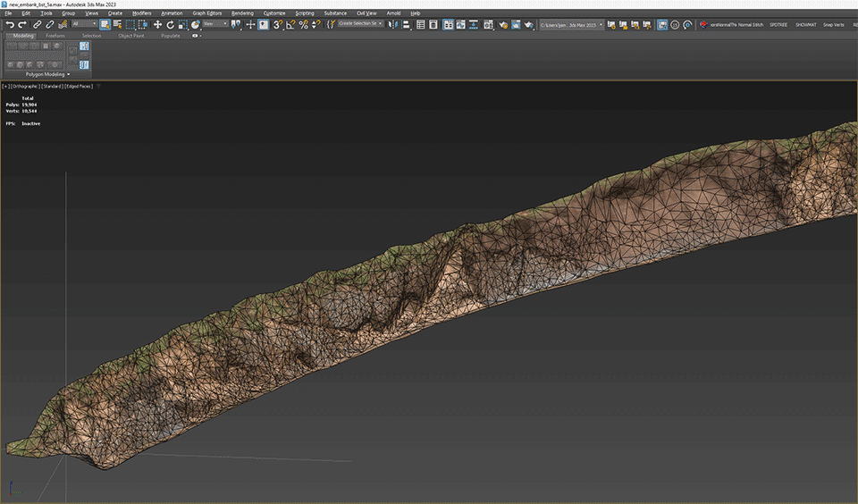The width and height of the screenshot is (858, 504).
Task: Click the Mirror tool icon
Action: (393, 25)
